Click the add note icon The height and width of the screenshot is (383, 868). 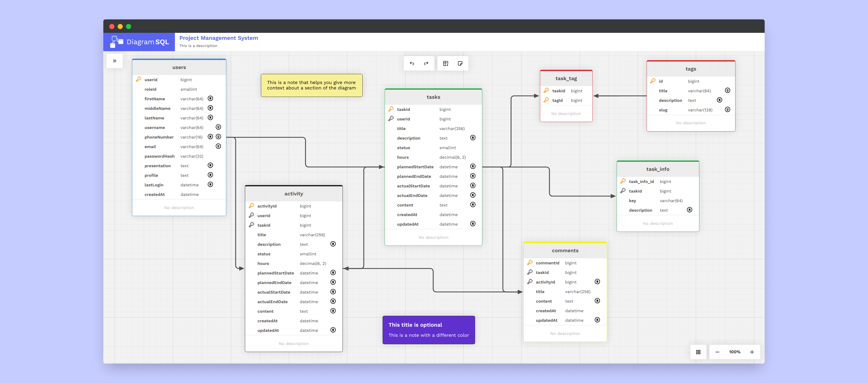click(x=460, y=63)
